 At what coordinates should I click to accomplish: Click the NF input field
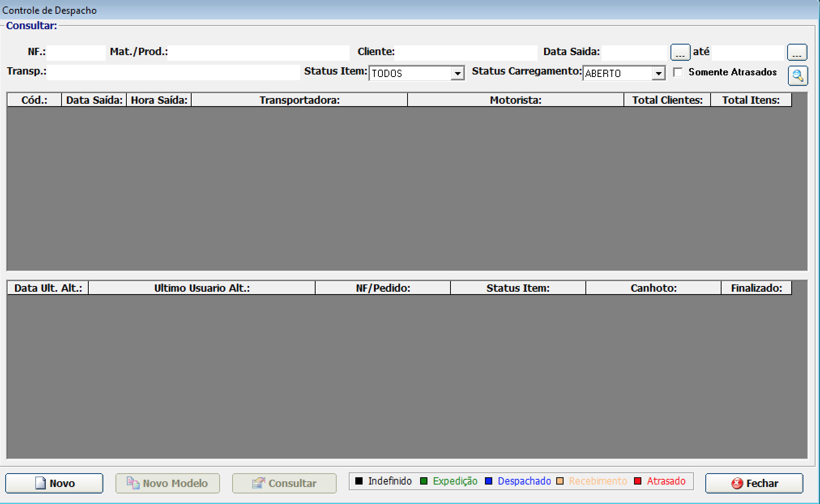pyautogui.click(x=76, y=53)
